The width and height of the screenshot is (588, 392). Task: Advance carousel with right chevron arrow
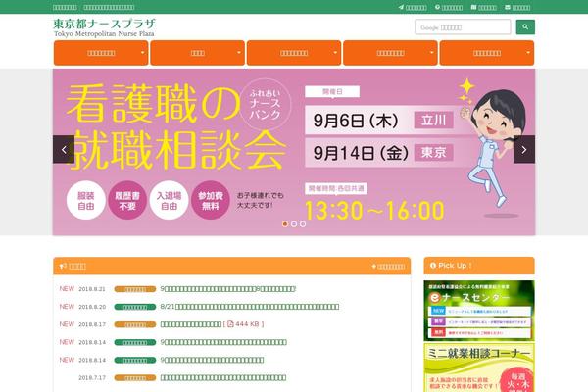pyautogui.click(x=524, y=149)
